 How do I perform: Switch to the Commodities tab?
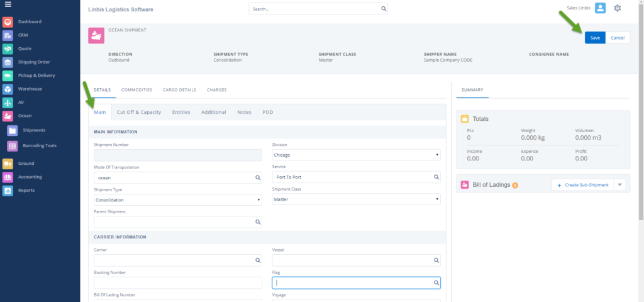[136, 90]
